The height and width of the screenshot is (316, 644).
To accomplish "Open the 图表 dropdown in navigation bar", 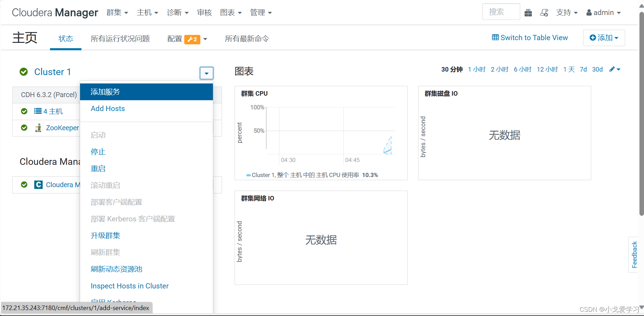I will (x=231, y=13).
